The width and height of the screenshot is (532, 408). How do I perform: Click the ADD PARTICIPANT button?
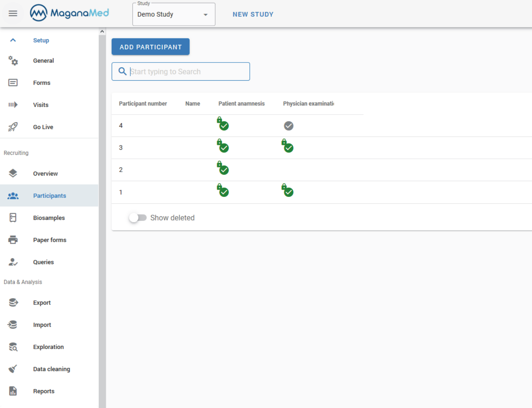click(x=150, y=47)
